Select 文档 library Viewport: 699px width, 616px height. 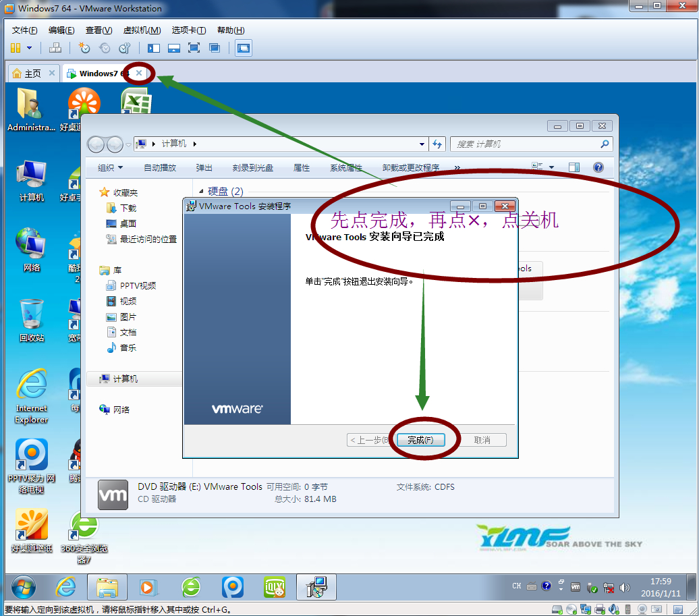pos(121,333)
